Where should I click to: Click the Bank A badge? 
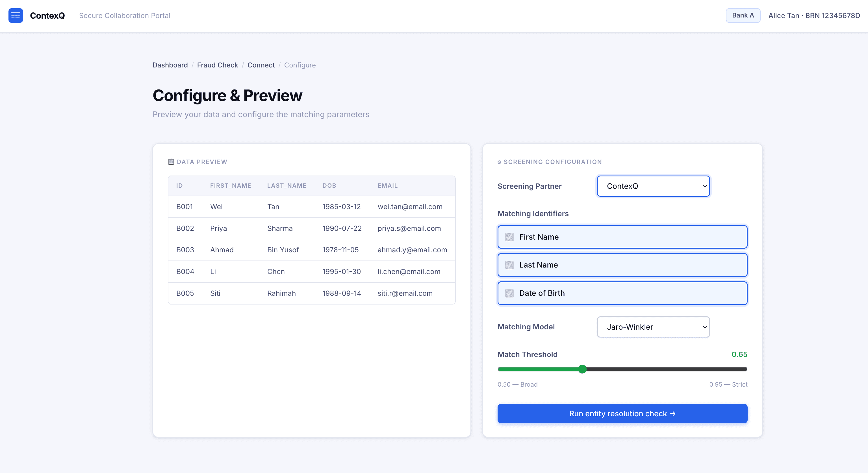pyautogui.click(x=743, y=16)
